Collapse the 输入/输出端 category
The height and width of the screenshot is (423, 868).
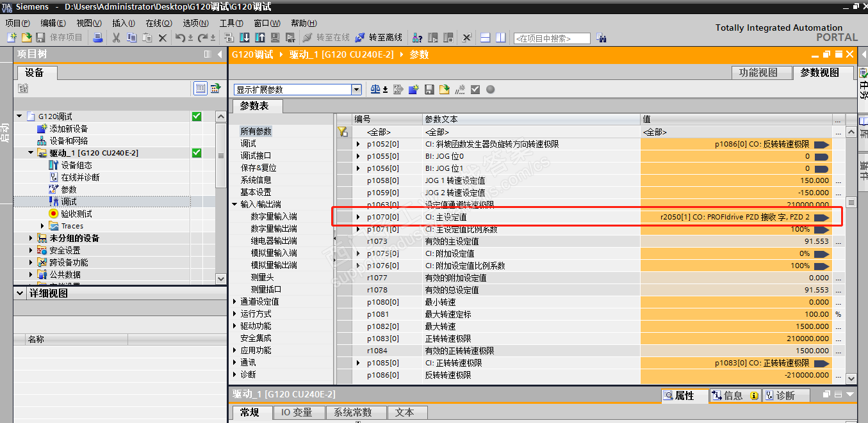tap(234, 204)
